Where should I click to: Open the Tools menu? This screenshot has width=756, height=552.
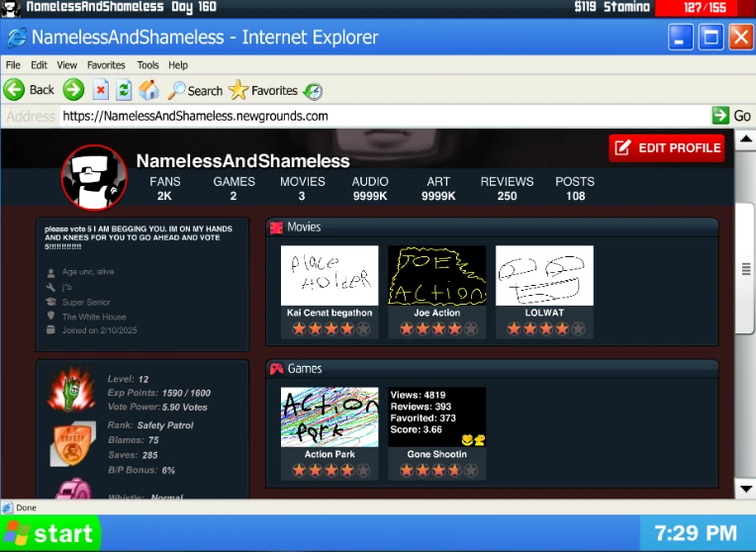point(147,65)
